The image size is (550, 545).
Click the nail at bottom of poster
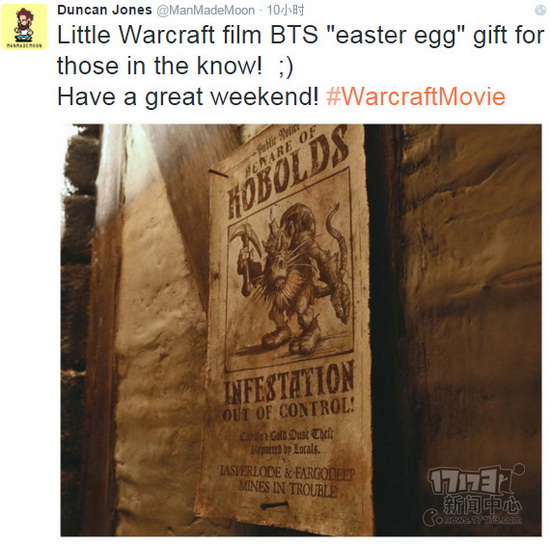click(x=275, y=505)
